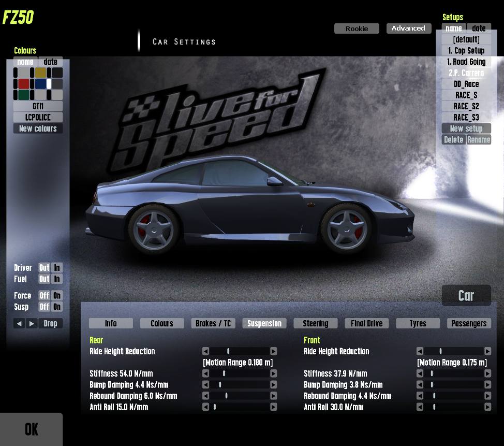Click left arrow of Front Ride Height Reduction
The image size is (504, 446).
[x=420, y=351]
